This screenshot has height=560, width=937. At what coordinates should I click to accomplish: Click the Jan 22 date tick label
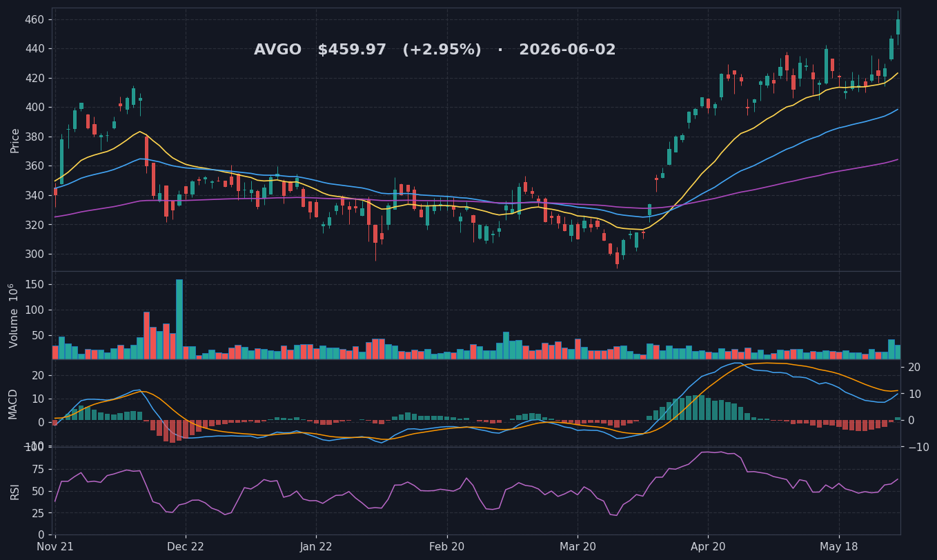click(316, 547)
